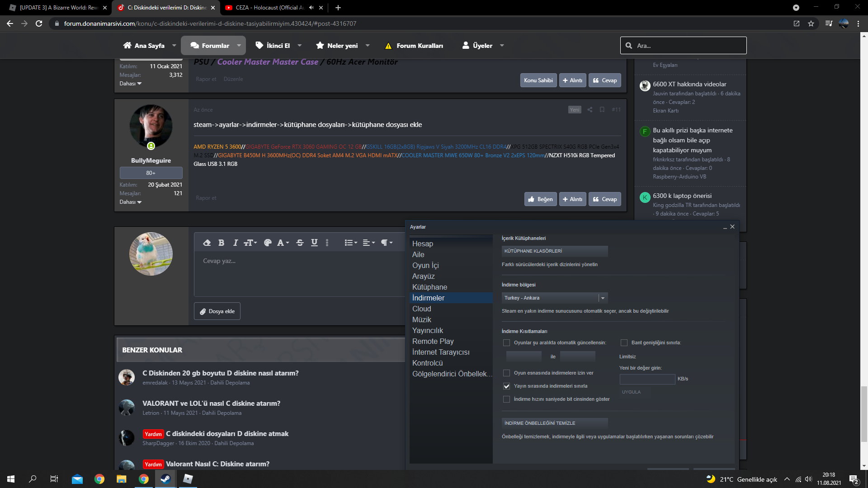The height and width of the screenshot is (488, 868).
Task: Click Dosya ekle button
Action: coord(217,311)
